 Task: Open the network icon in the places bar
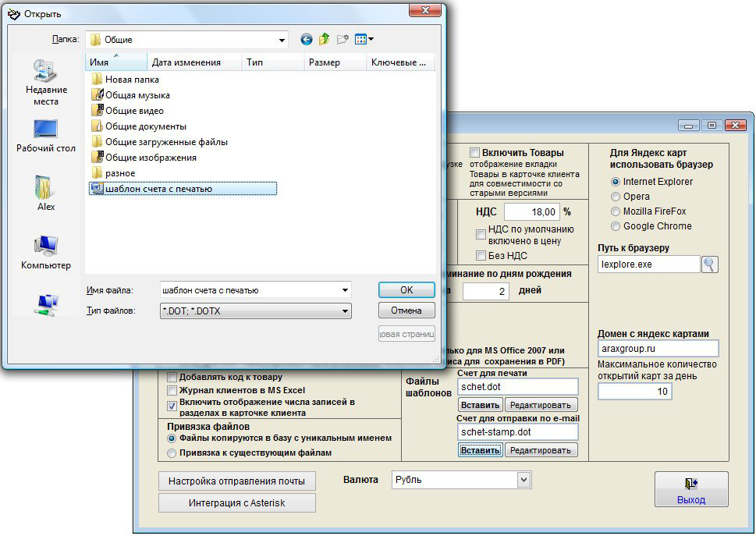[46, 304]
